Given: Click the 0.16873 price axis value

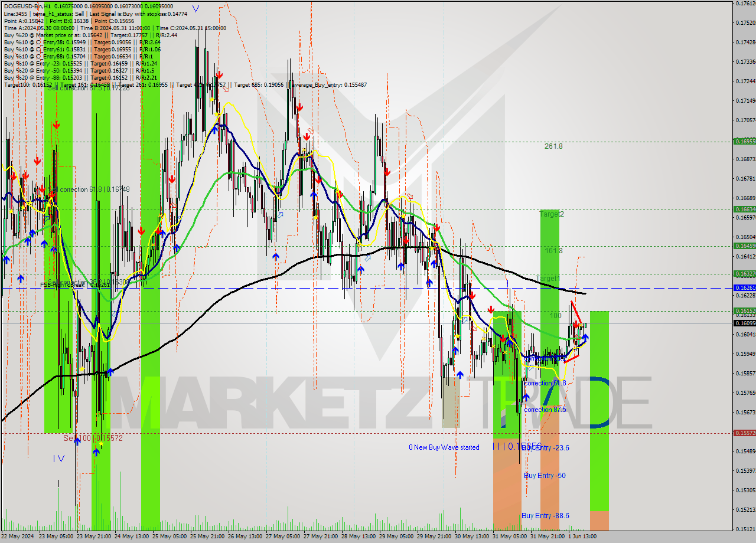Looking at the screenshot, I should (745, 159).
